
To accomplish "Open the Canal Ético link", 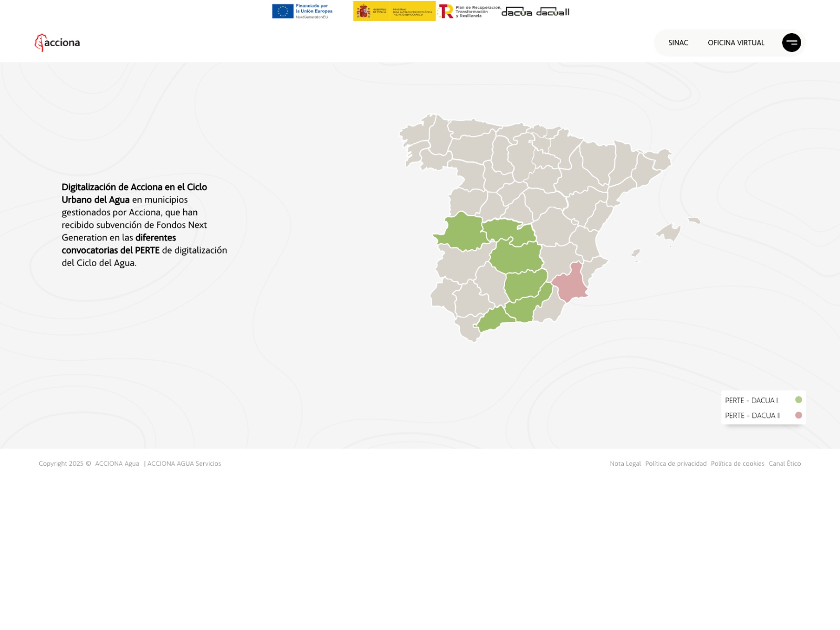I will pos(784,463).
